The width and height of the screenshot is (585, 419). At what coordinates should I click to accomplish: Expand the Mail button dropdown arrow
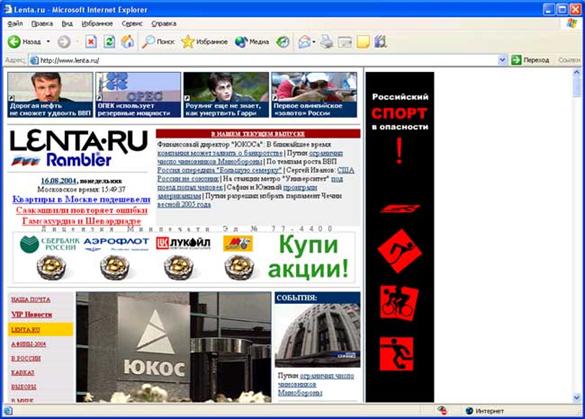pyautogui.click(x=314, y=42)
